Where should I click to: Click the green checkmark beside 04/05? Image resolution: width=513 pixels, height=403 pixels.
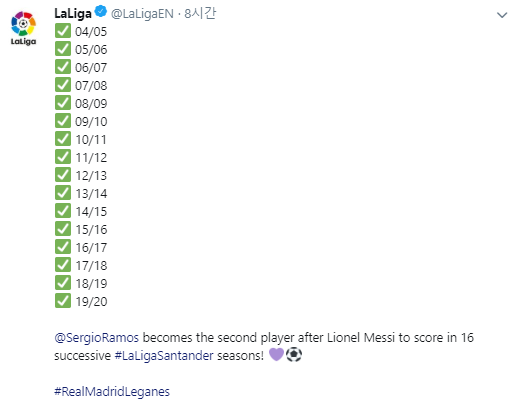tap(63, 31)
